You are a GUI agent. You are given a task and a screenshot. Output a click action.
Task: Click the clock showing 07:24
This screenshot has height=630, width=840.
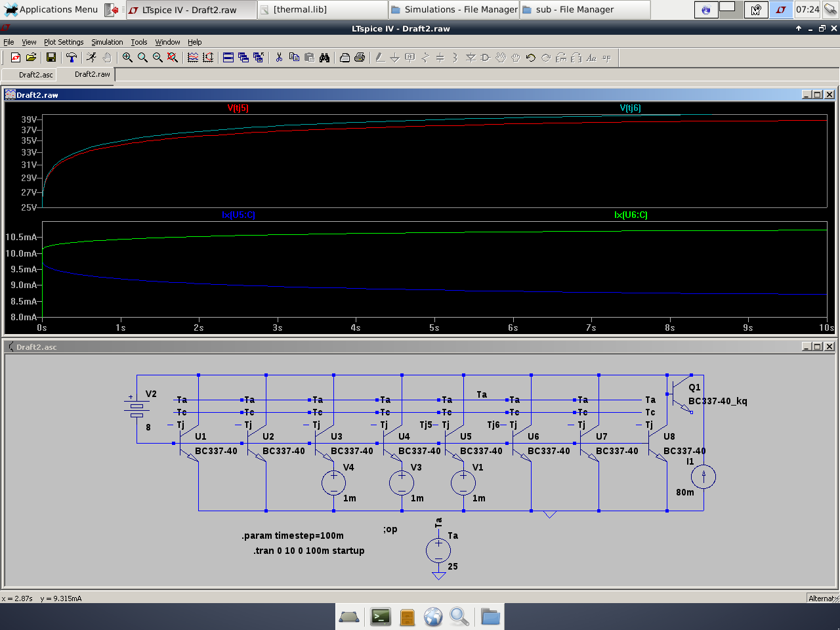click(x=807, y=10)
